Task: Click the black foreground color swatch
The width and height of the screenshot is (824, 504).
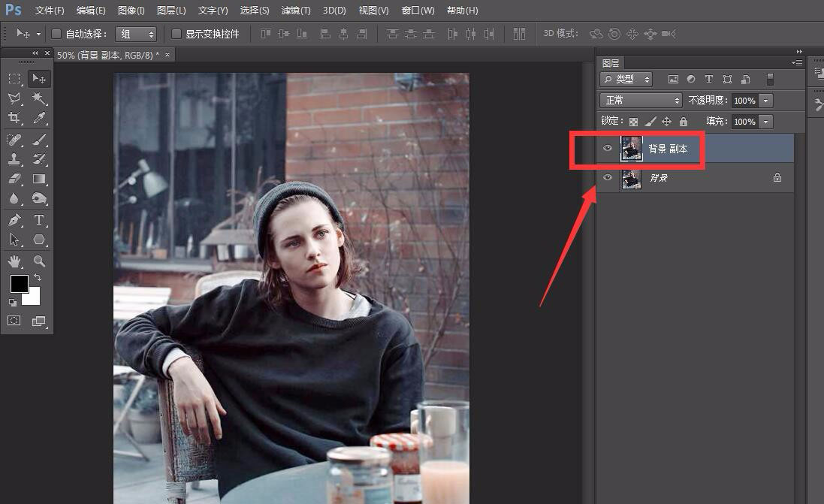Action: point(19,284)
